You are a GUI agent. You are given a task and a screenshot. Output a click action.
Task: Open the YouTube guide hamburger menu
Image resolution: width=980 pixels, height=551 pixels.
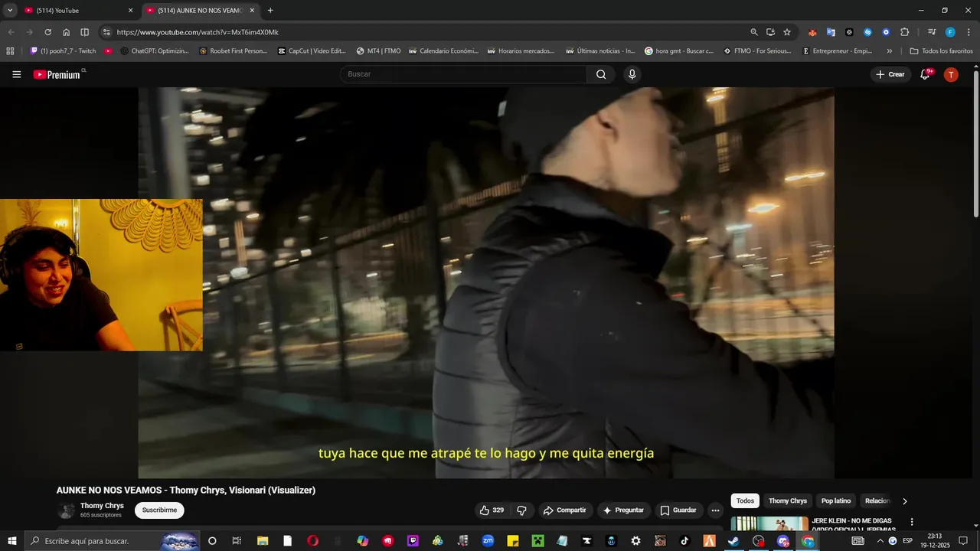17,74
